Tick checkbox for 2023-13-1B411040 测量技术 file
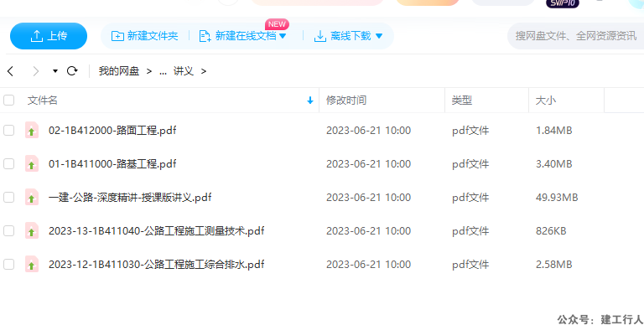Screen dimensions: 644x325 (x=8, y=231)
